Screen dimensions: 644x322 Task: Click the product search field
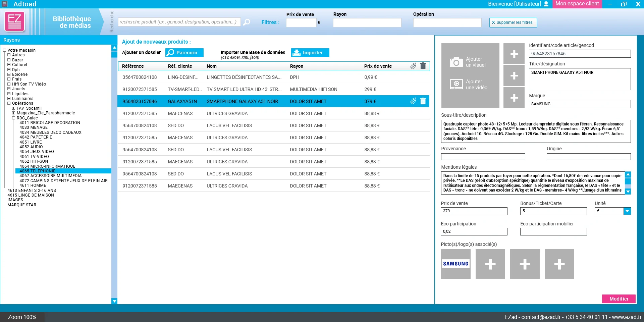pyautogui.click(x=179, y=22)
